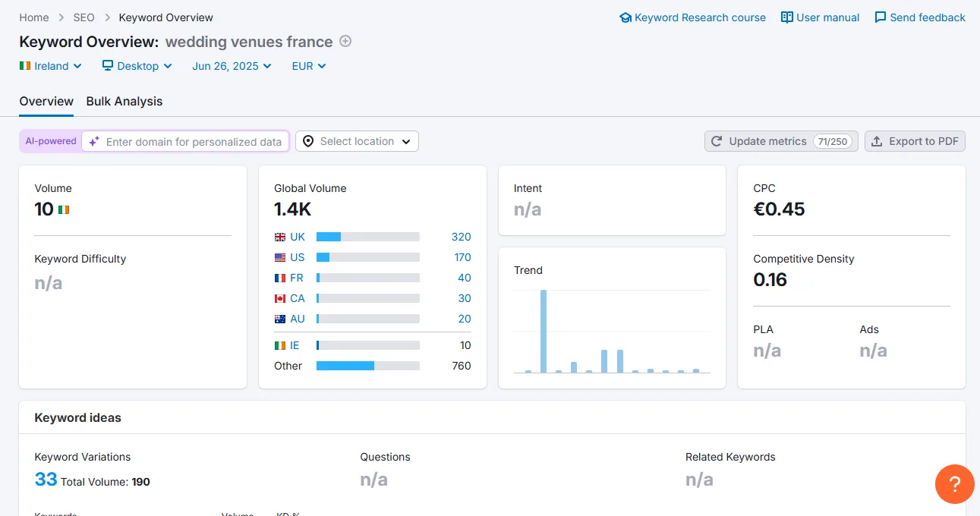
Task: Click the Update metrics button
Action: point(781,141)
